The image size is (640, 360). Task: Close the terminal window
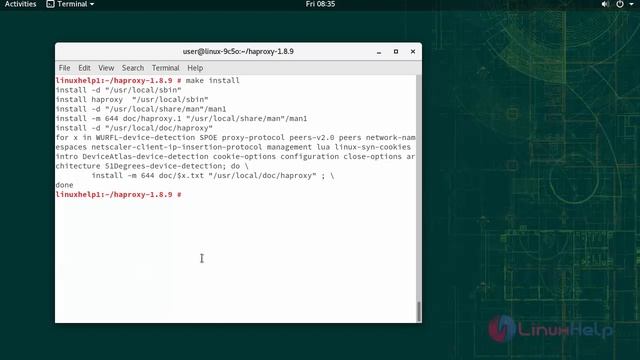(413, 52)
